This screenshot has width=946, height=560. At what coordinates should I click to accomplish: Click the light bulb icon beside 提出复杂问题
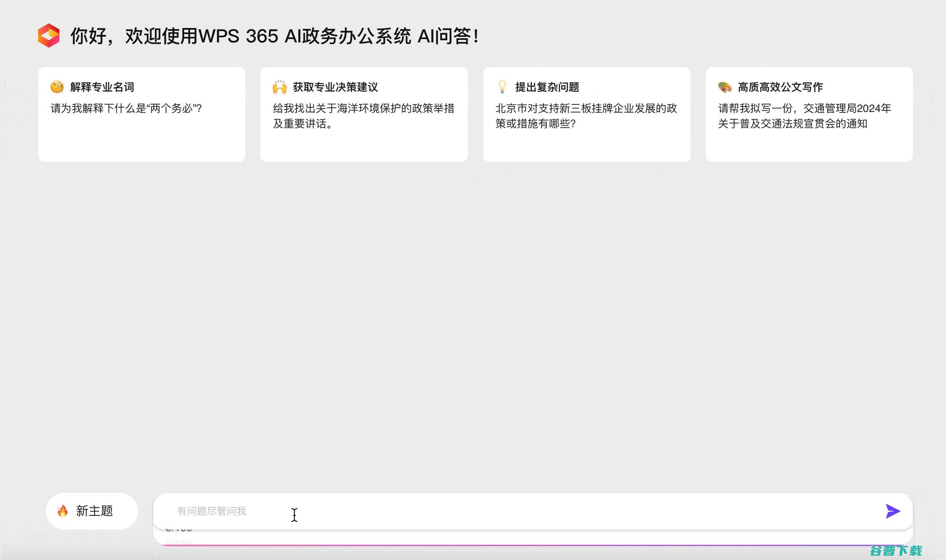(x=502, y=87)
